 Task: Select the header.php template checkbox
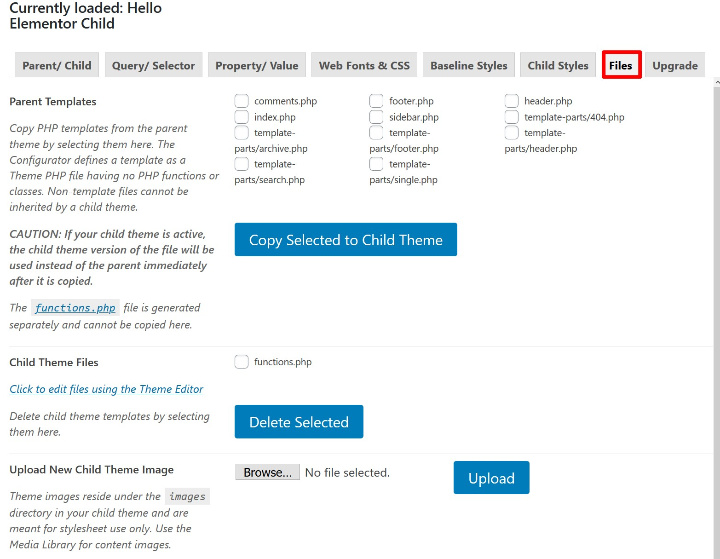(x=512, y=101)
